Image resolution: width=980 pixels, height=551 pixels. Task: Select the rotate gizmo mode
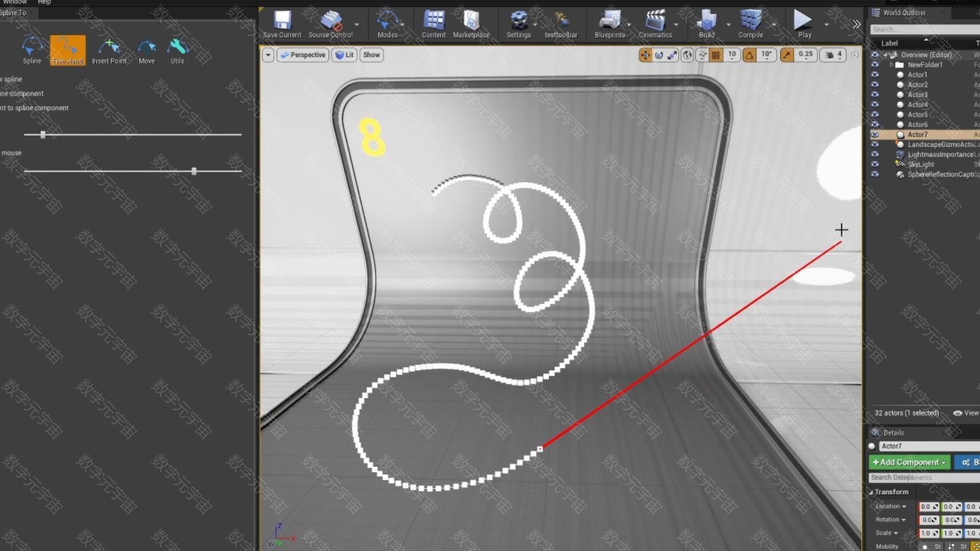659,55
